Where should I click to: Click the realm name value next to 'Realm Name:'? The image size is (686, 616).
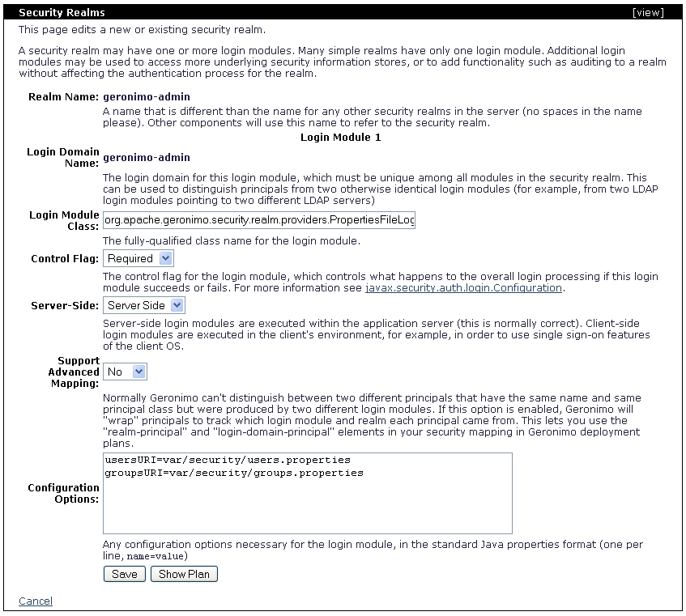point(147,96)
